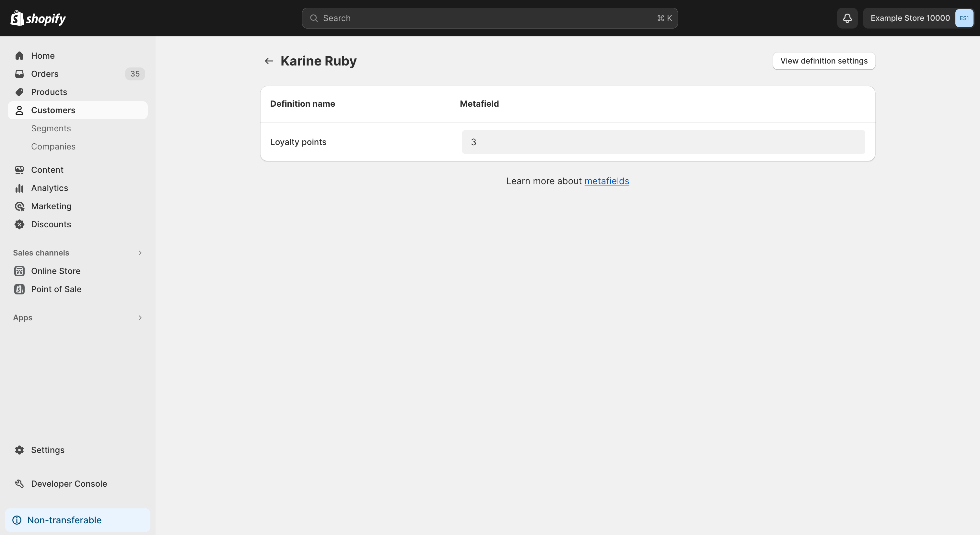Viewport: 980px width, 535px height.
Task: Expand the Apps section chevron
Action: pos(140,318)
